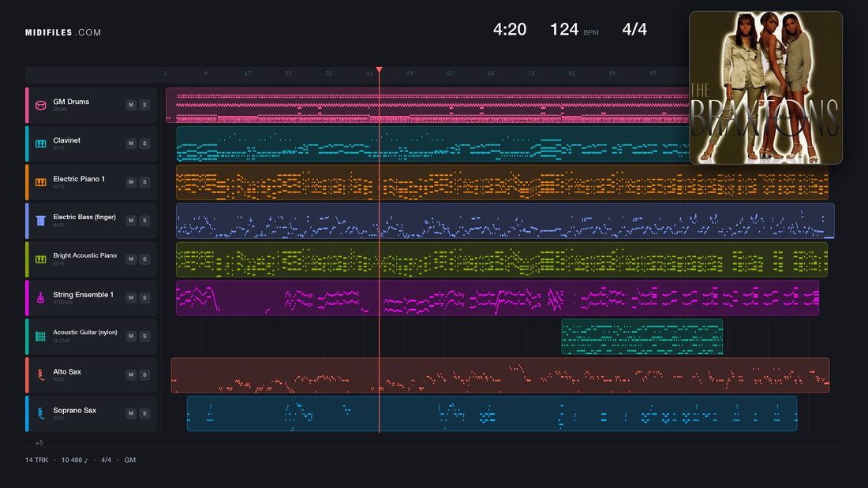Jump to bar 81 on ruler
This screenshot has height=488, width=868.
tap(571, 73)
